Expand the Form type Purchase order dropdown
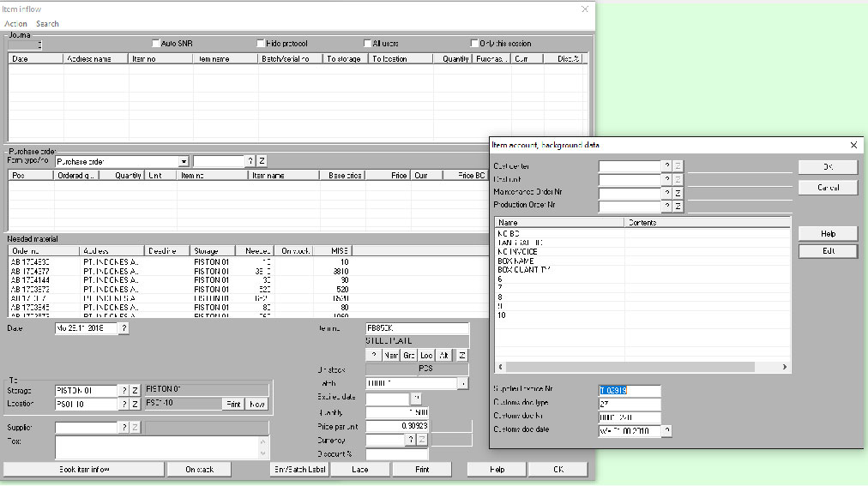This screenshot has width=868, height=486. click(x=184, y=161)
